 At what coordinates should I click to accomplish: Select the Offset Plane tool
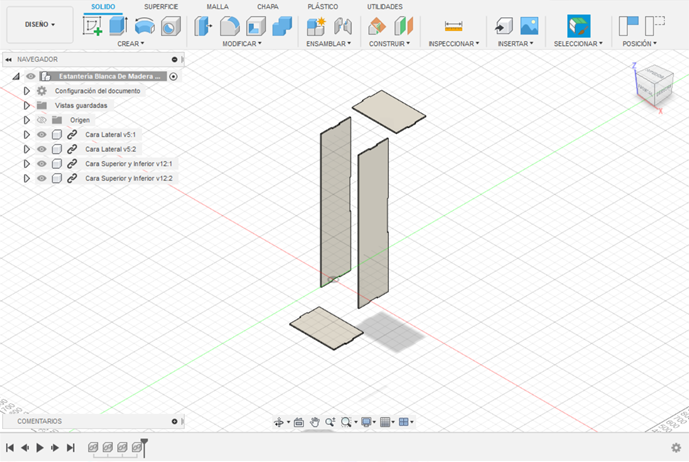(x=377, y=26)
